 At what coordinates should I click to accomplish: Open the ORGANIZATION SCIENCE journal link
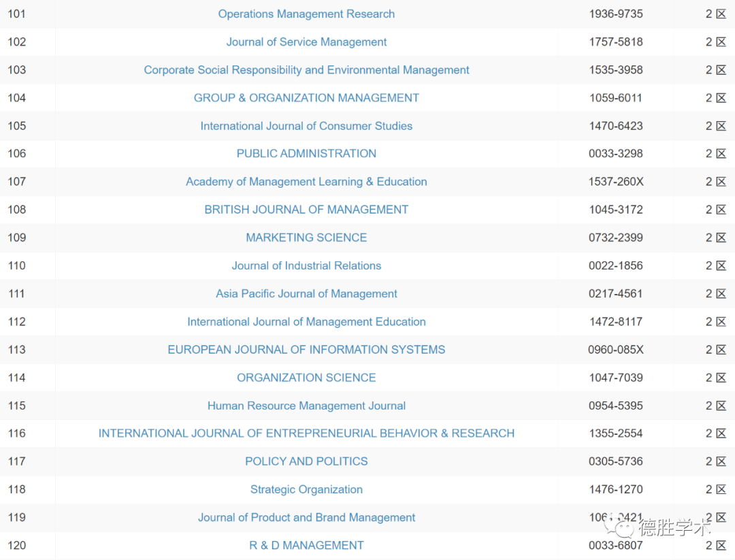point(306,378)
